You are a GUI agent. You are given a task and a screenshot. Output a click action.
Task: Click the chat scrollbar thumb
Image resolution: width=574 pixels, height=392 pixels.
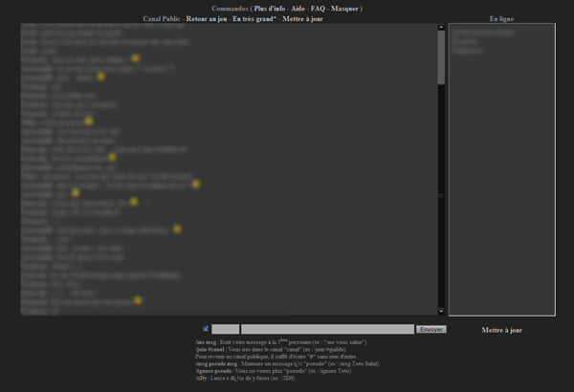point(441,57)
